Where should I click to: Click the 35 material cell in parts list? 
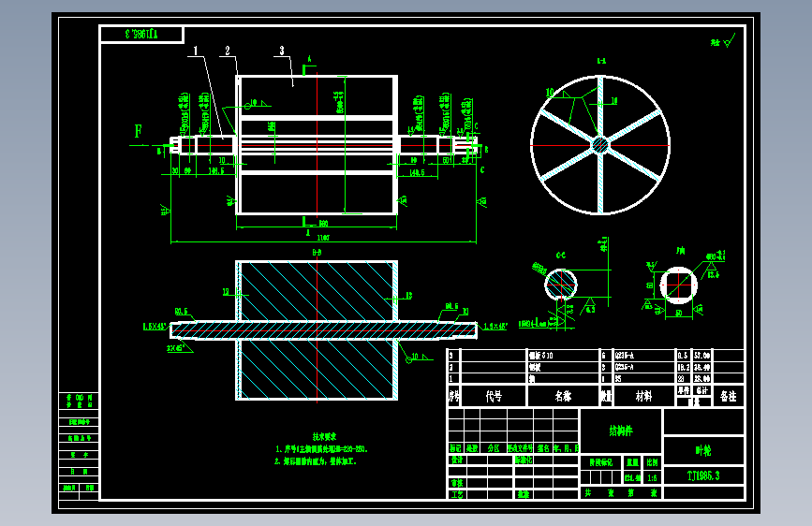617,379
